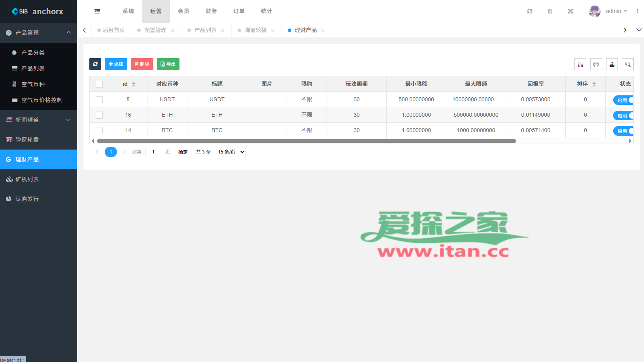This screenshot has width=644, height=362.
Task: Click the table refresh icon button
Action: click(x=95, y=64)
